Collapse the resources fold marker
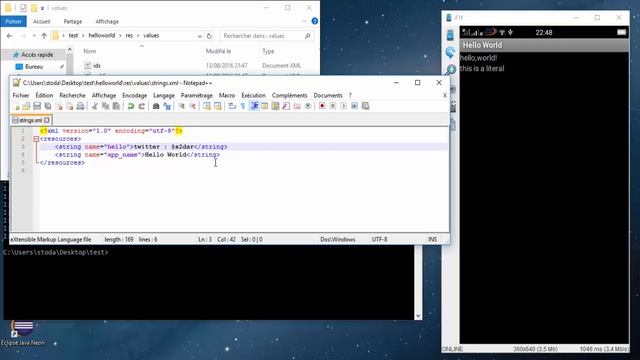 [36, 139]
